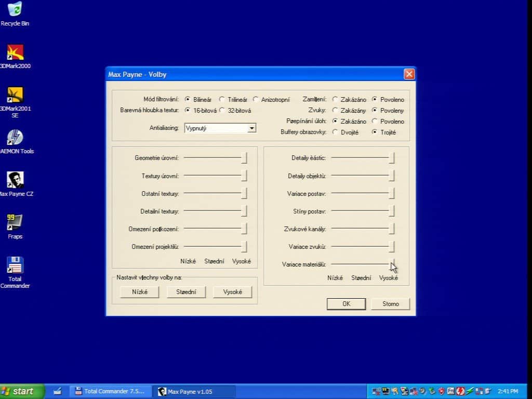Click the red security shield tray icon

click(x=442, y=391)
